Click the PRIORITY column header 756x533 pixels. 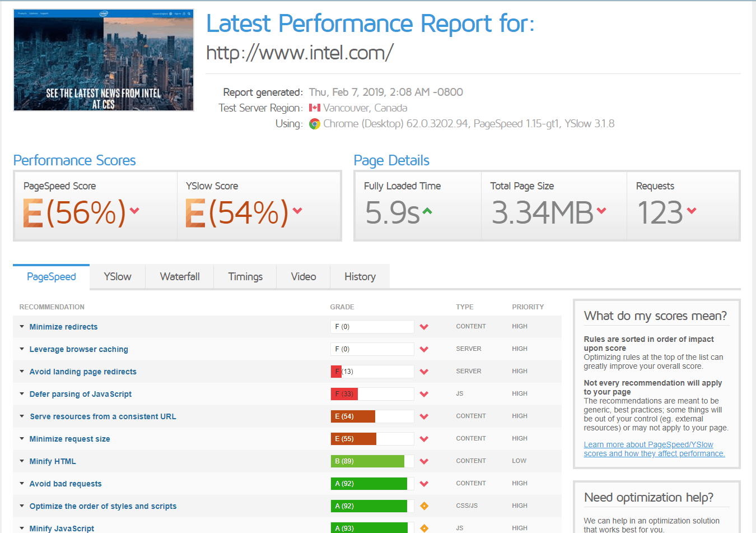click(528, 307)
